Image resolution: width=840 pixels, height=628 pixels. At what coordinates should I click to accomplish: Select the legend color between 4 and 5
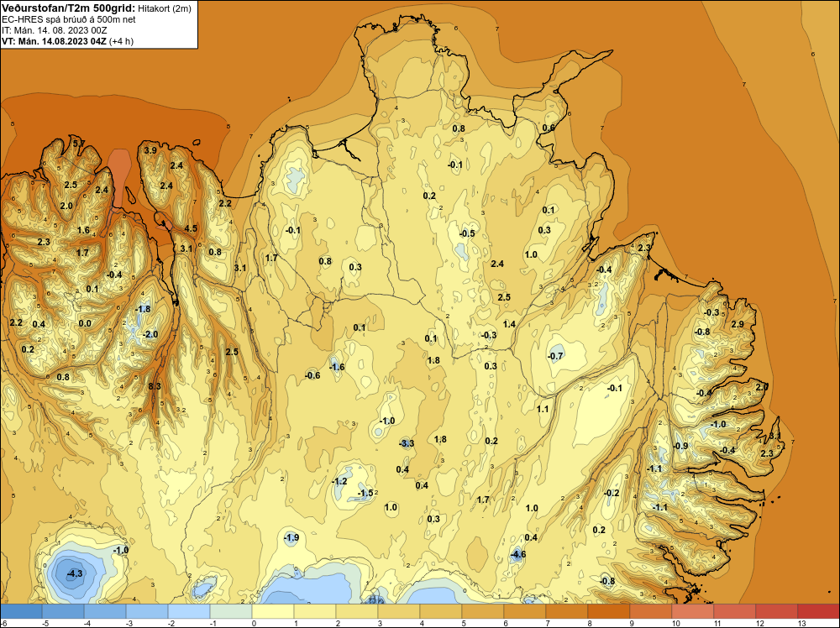tap(441, 611)
